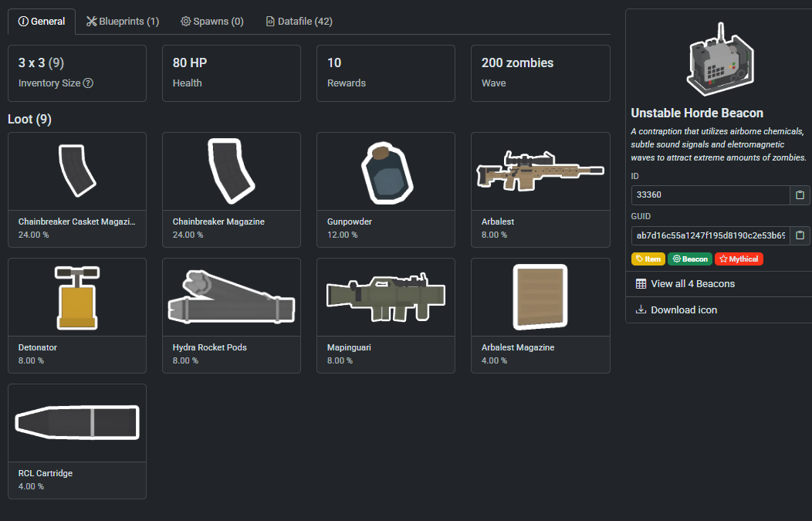The width and height of the screenshot is (812, 521).
Task: Click View all 4 Beacons link
Action: tap(692, 283)
